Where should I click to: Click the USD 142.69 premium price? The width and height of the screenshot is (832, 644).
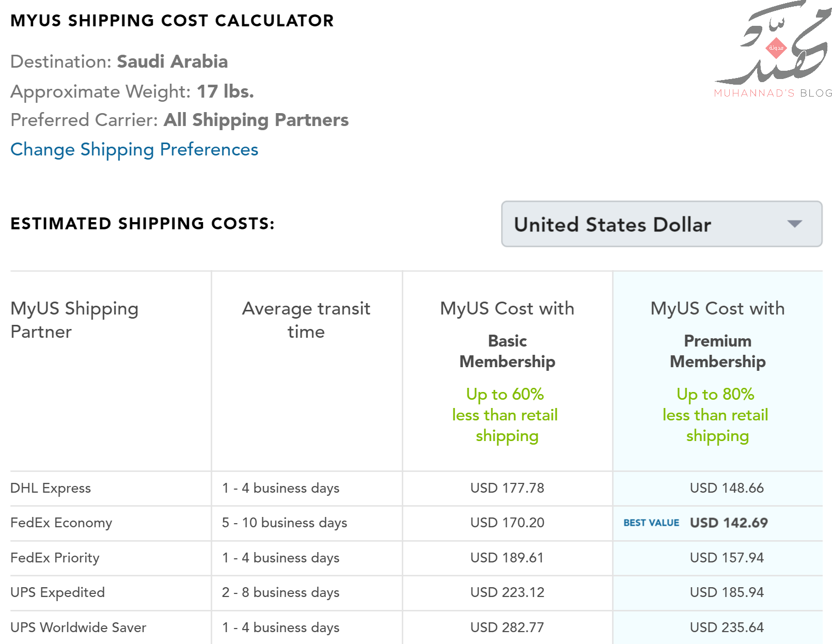729,523
